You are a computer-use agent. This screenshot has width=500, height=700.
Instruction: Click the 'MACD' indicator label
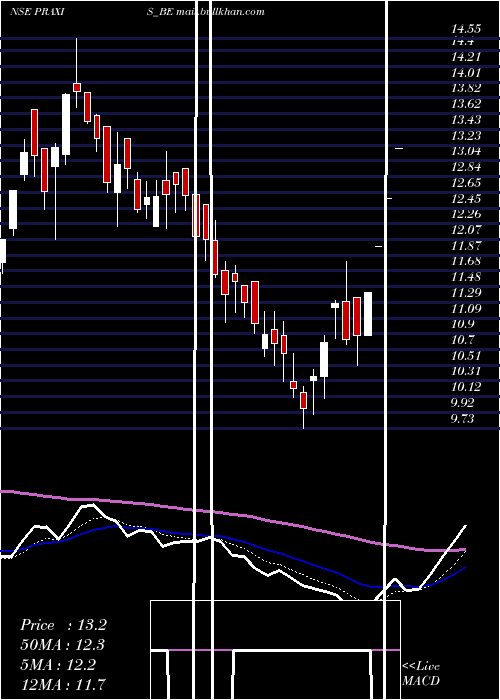(421, 681)
